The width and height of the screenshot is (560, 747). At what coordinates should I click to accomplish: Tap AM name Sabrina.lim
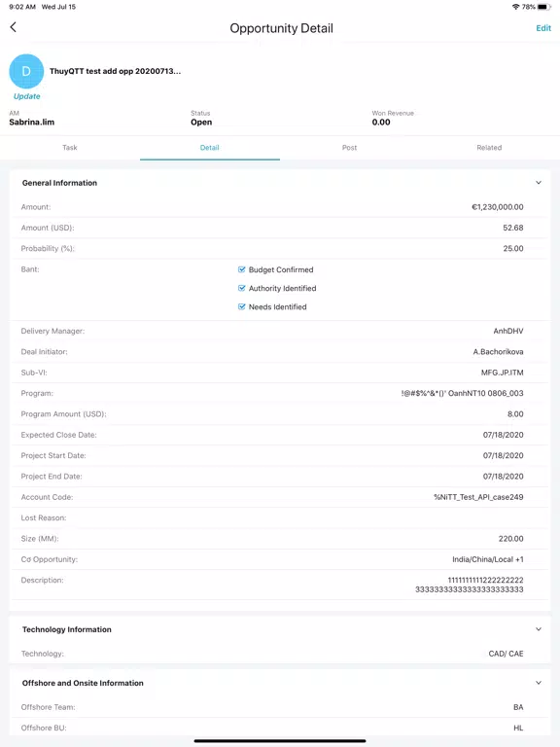pyautogui.click(x=32, y=123)
